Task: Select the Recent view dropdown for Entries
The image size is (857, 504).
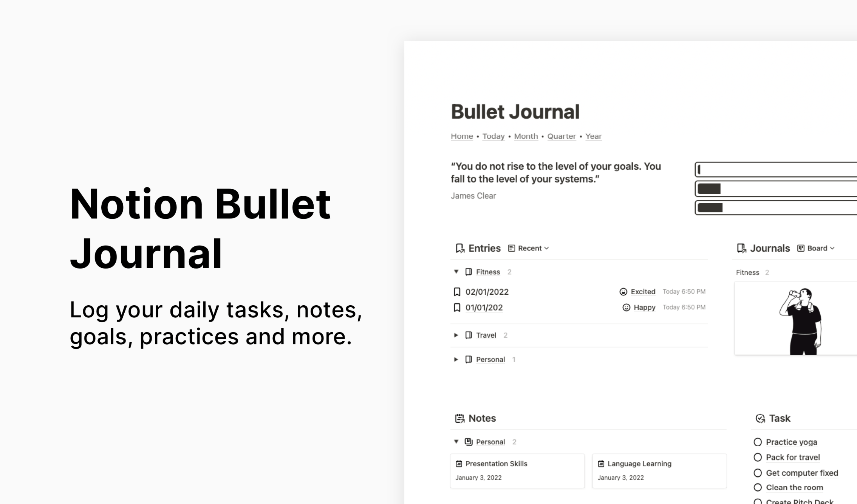Action: pos(528,248)
